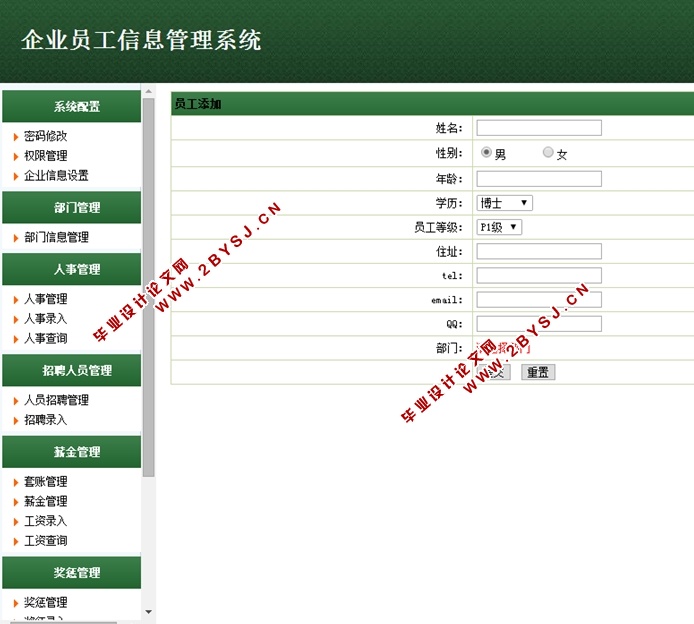The image size is (694, 624).
Task: Go to 工资录入 page
Action: [45, 521]
